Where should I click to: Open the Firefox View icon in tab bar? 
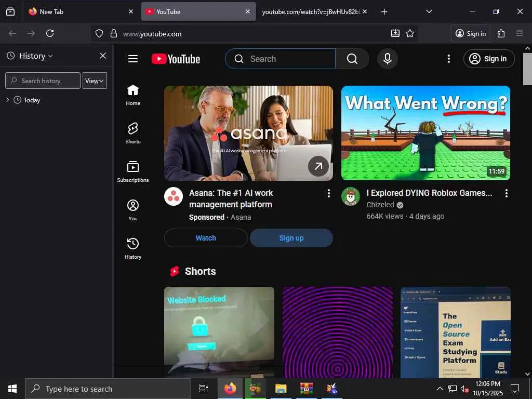click(x=10, y=11)
